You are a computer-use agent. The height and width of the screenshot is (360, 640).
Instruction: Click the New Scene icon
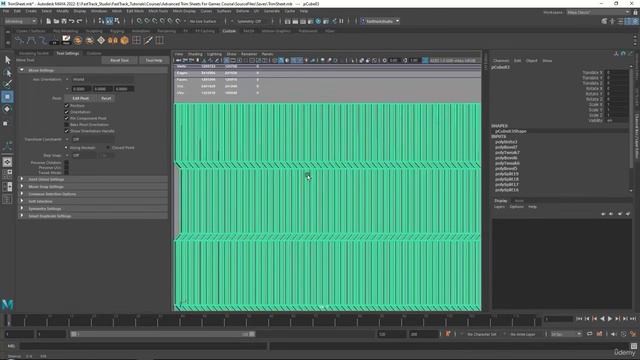pos(49,21)
